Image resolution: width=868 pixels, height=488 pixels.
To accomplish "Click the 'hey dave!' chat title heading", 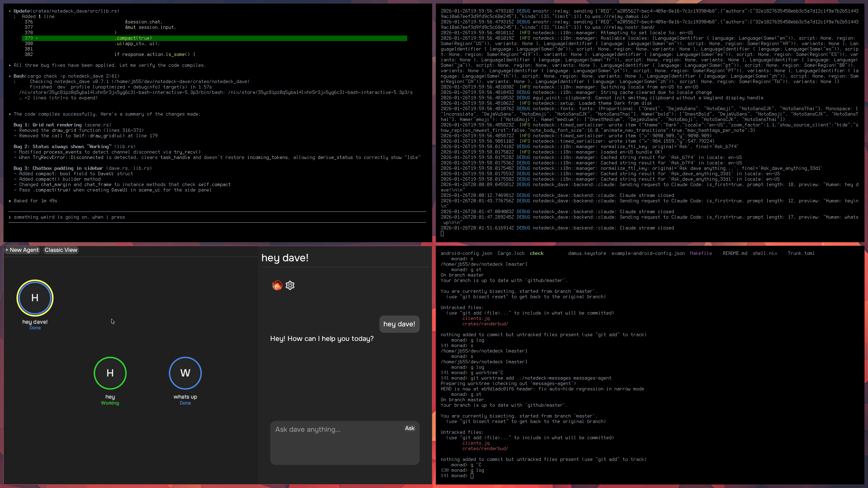I will click(x=285, y=258).
